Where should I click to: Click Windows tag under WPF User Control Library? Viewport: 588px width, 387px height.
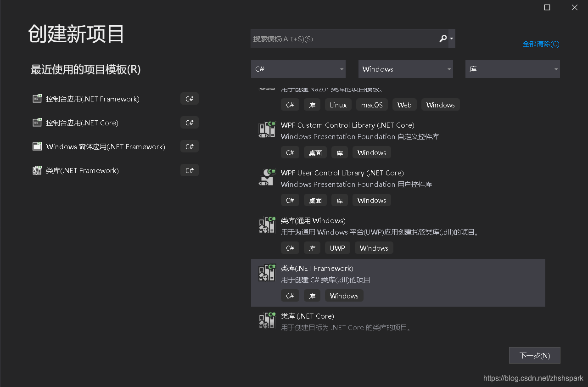pos(372,200)
